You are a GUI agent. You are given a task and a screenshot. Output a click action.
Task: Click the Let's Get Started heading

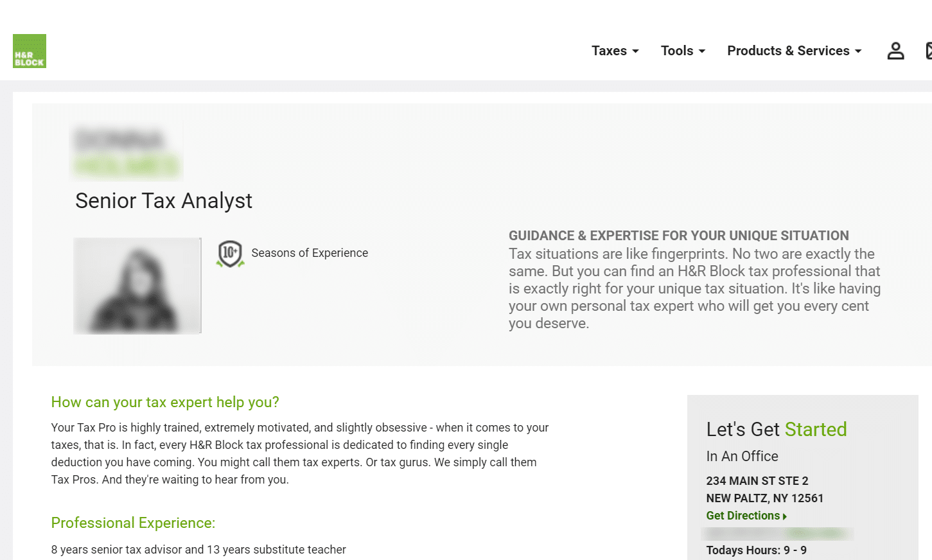(x=777, y=429)
